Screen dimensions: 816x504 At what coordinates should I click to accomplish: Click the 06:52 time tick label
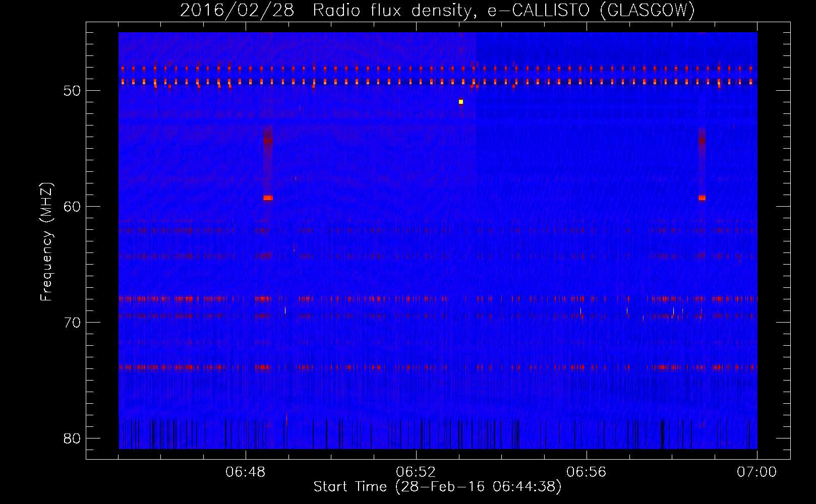pyautogui.click(x=416, y=472)
